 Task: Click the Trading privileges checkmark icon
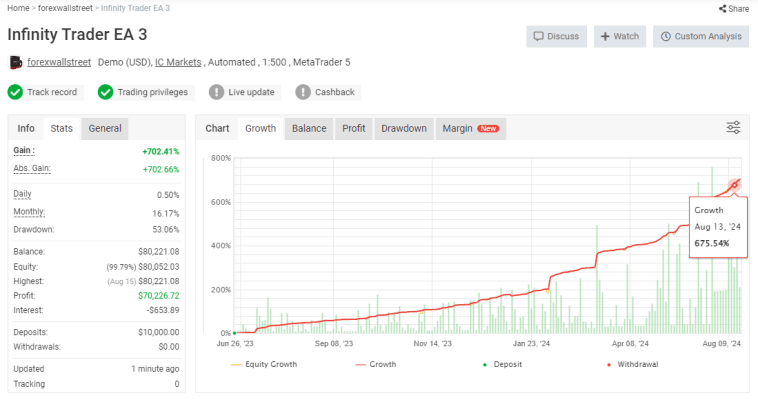point(105,92)
